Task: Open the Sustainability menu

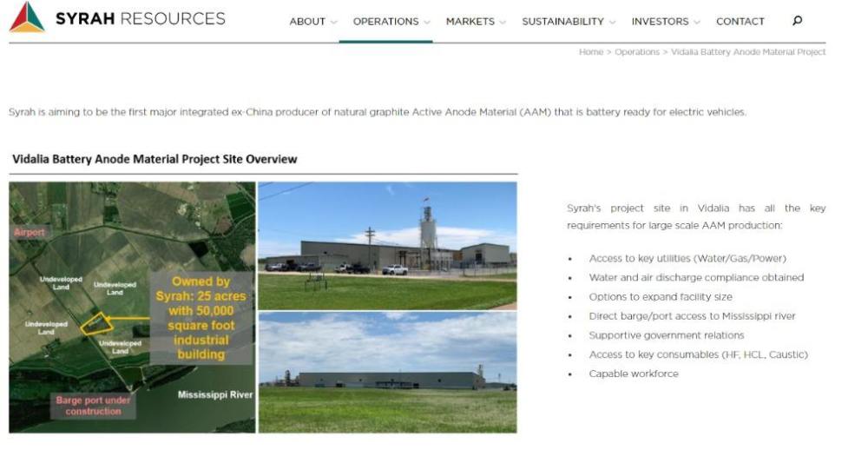Action: pyautogui.click(x=562, y=22)
